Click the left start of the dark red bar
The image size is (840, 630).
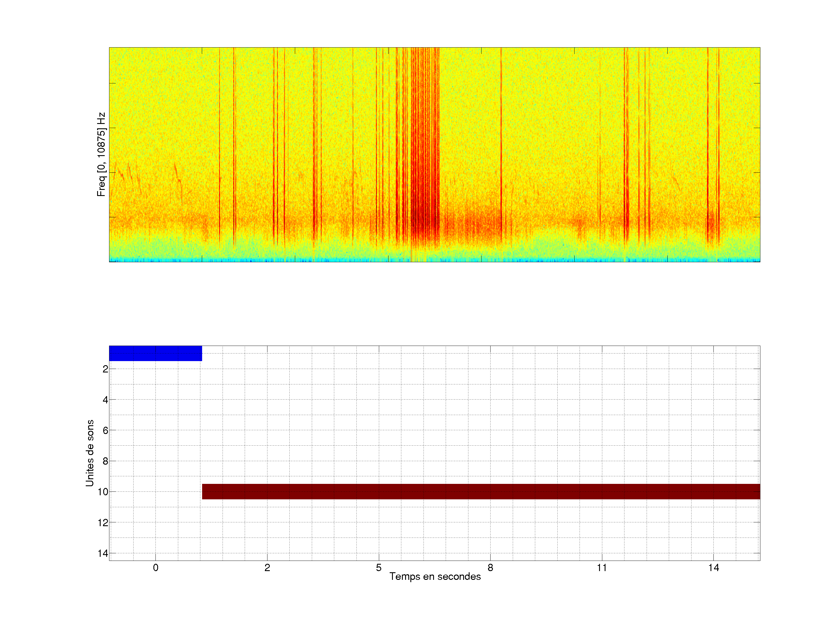tap(204, 491)
